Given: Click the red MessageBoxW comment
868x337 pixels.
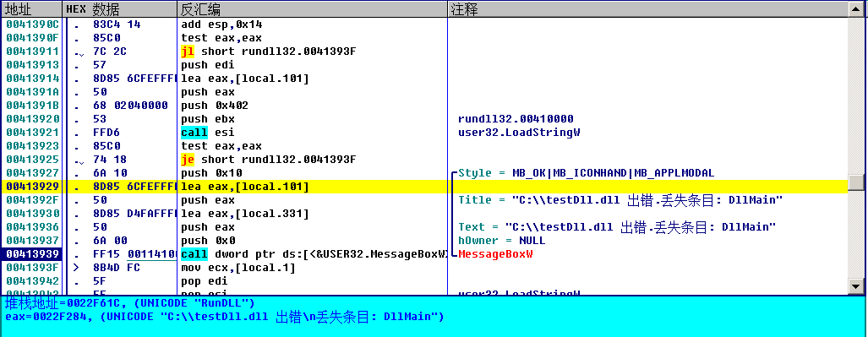Looking at the screenshot, I should coord(495,254).
